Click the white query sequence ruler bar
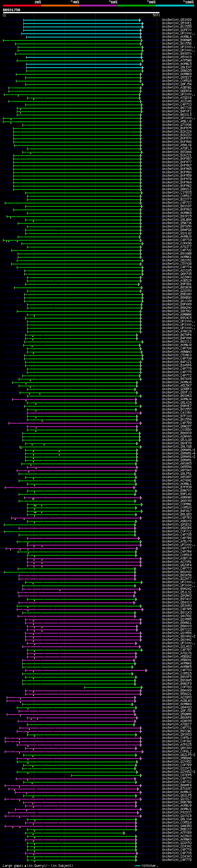The image size is (197, 868). coord(81,12)
